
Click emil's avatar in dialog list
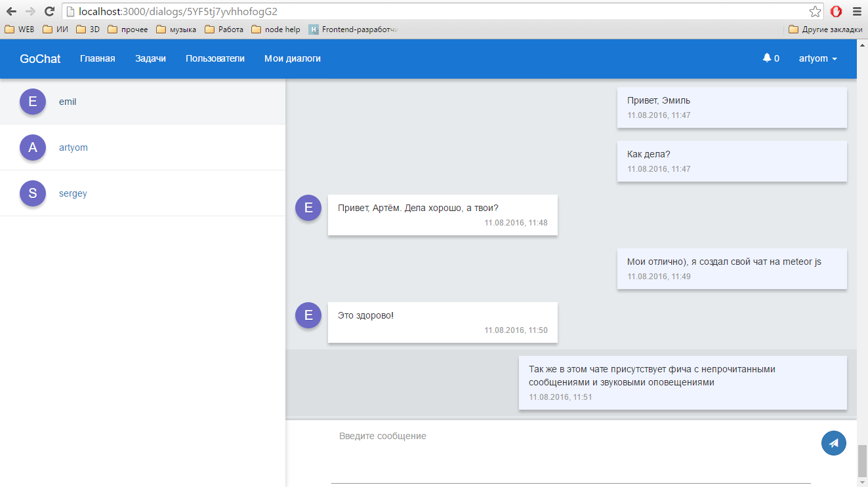tap(33, 102)
